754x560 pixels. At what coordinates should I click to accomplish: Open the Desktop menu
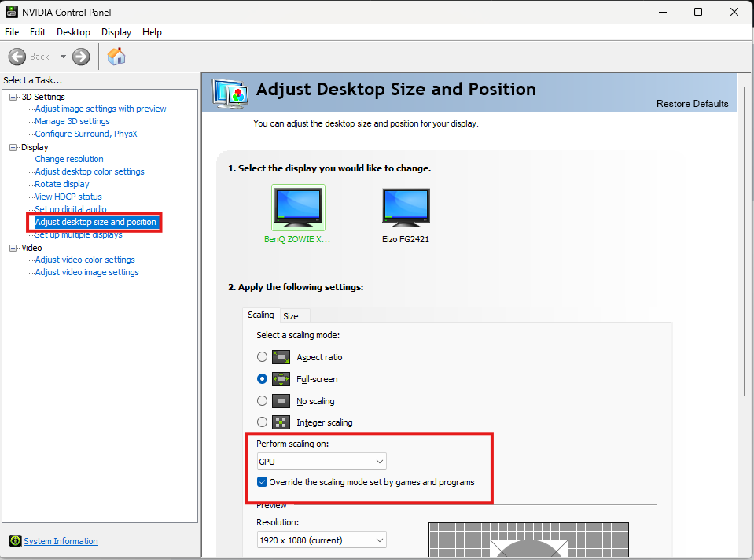[x=74, y=32]
